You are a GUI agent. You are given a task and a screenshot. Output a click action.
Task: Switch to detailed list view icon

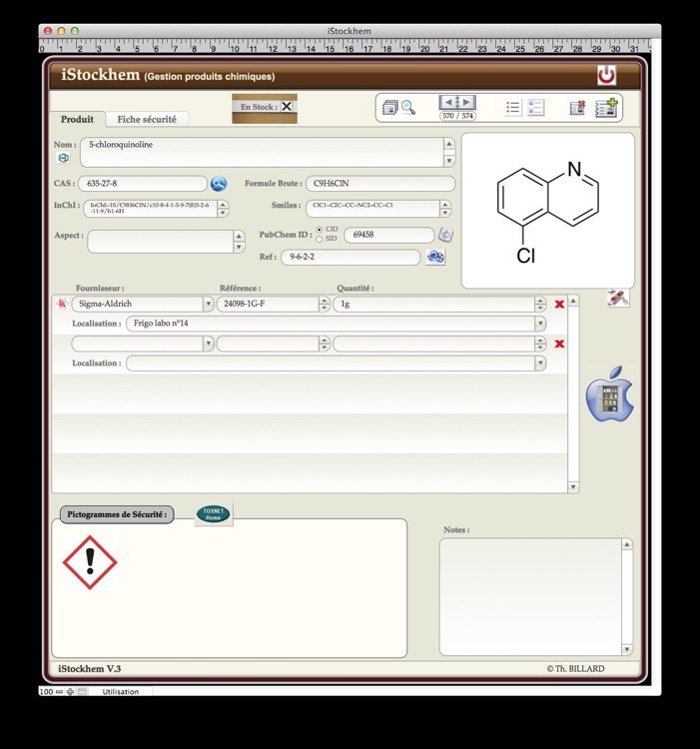coord(536,108)
